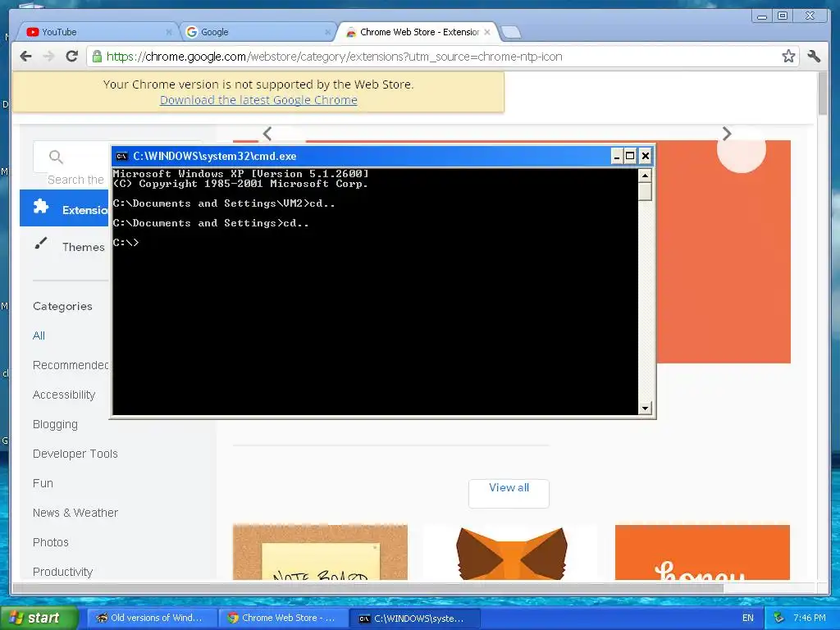
Task: Close the Google tab
Action: coord(327,32)
